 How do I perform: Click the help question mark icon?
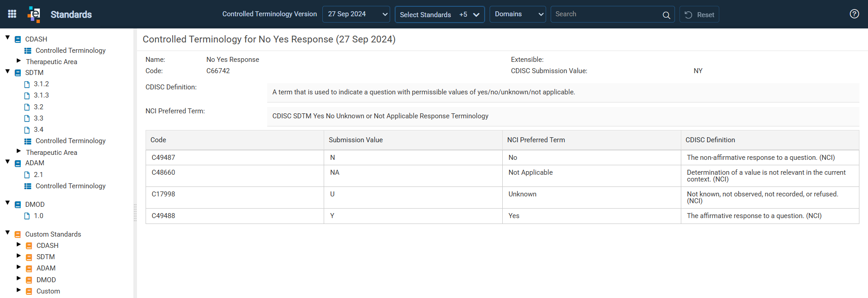pos(854,14)
